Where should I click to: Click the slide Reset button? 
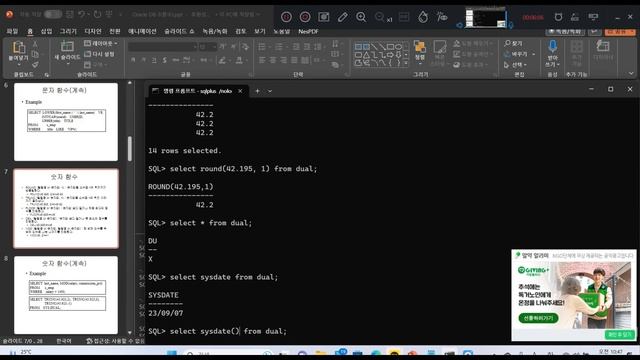pyautogui.click(x=99, y=54)
